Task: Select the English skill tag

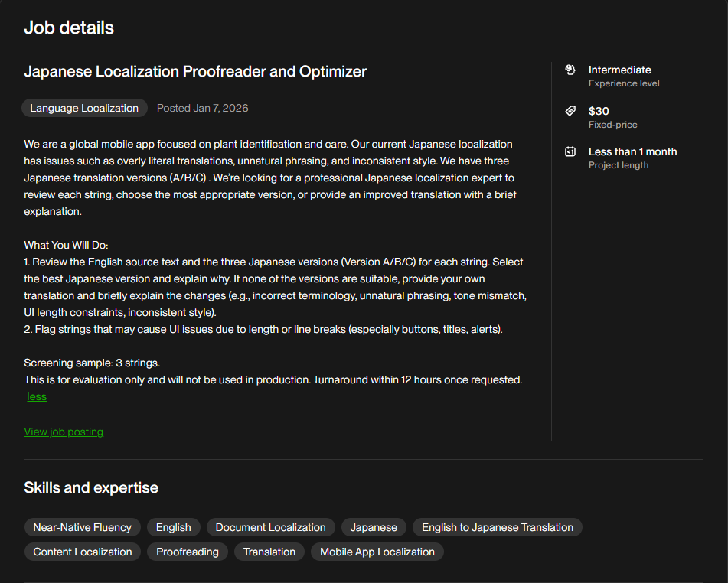Action: coord(174,527)
